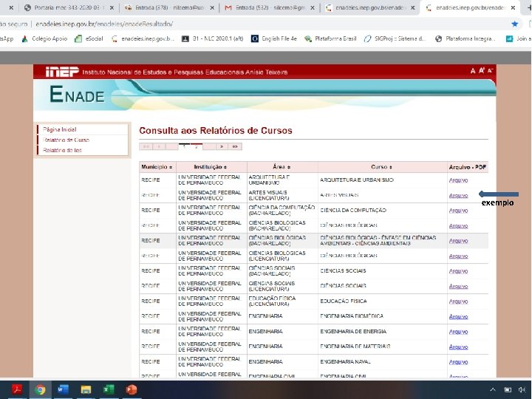Open a new browser tab with plus
The image size is (532, 399).
(528, 7)
